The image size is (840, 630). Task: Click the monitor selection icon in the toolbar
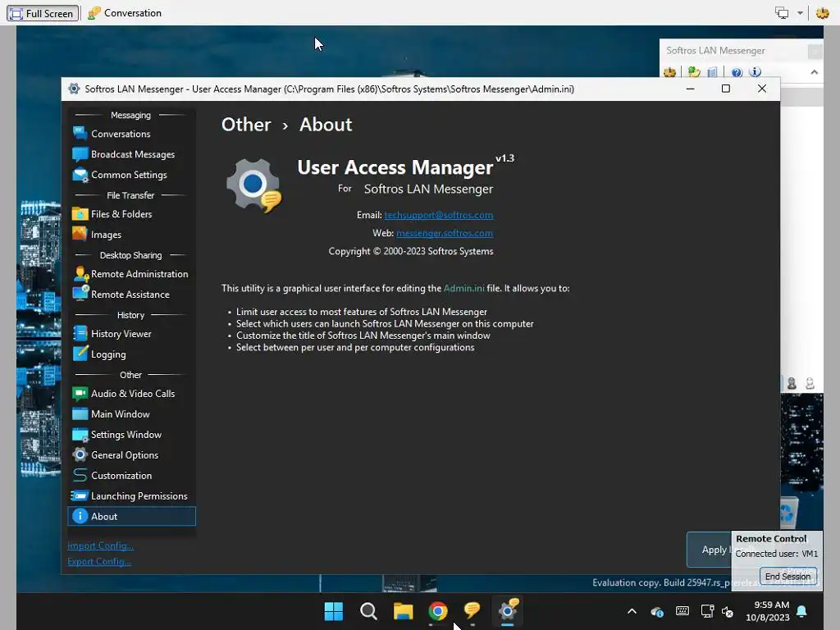coord(782,13)
